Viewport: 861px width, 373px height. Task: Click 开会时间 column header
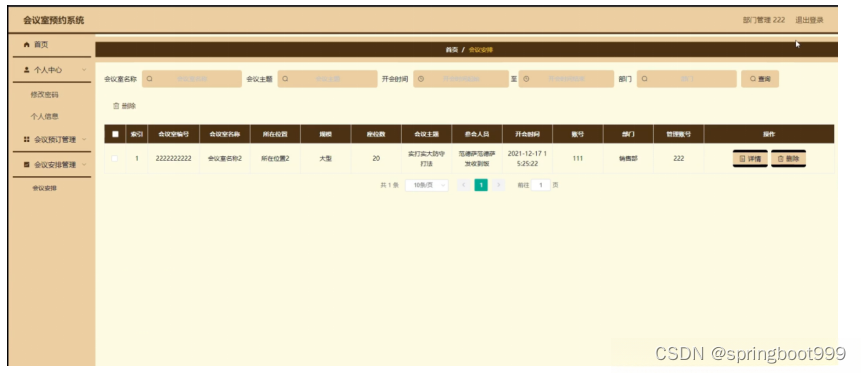(527, 134)
